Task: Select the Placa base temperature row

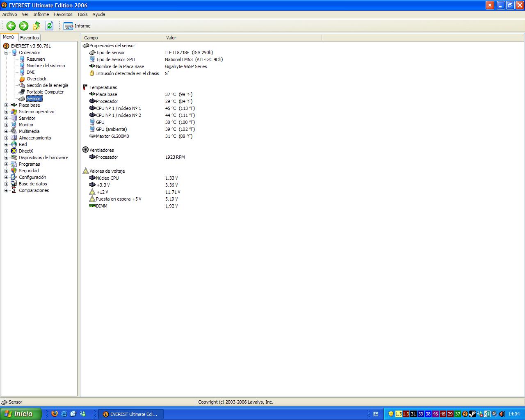Action: [x=141, y=94]
